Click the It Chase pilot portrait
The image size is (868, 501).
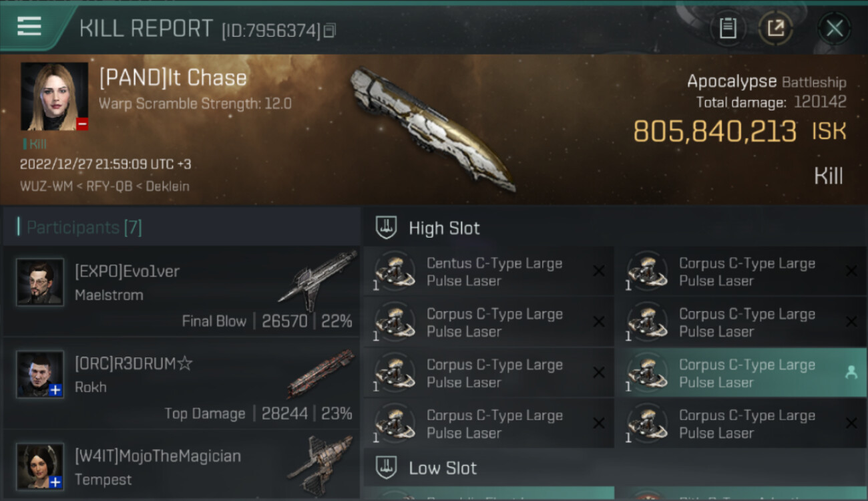coord(54,96)
